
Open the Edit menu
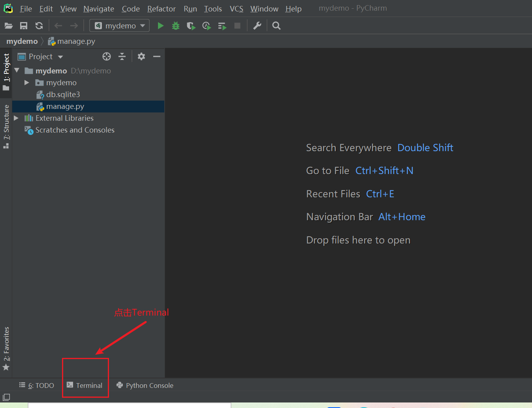pyautogui.click(x=46, y=9)
